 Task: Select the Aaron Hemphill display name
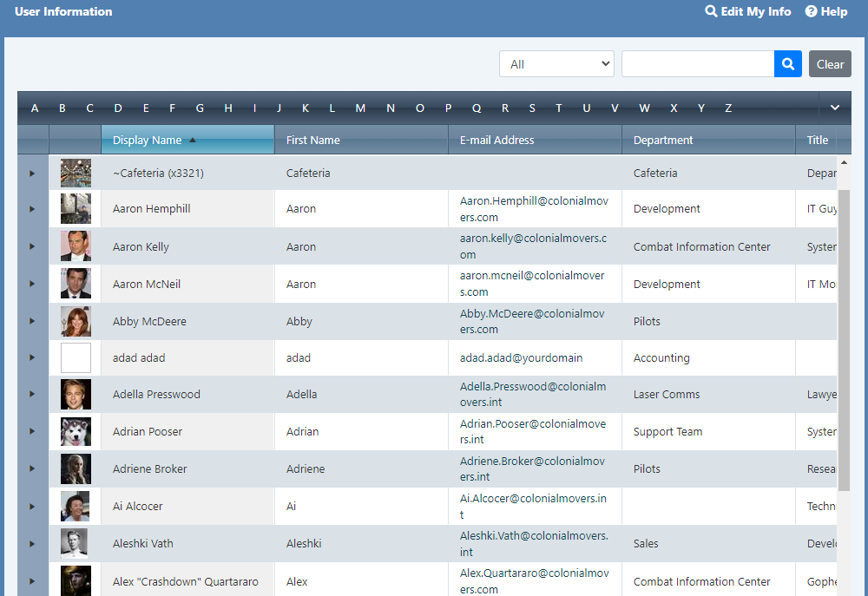coord(152,208)
